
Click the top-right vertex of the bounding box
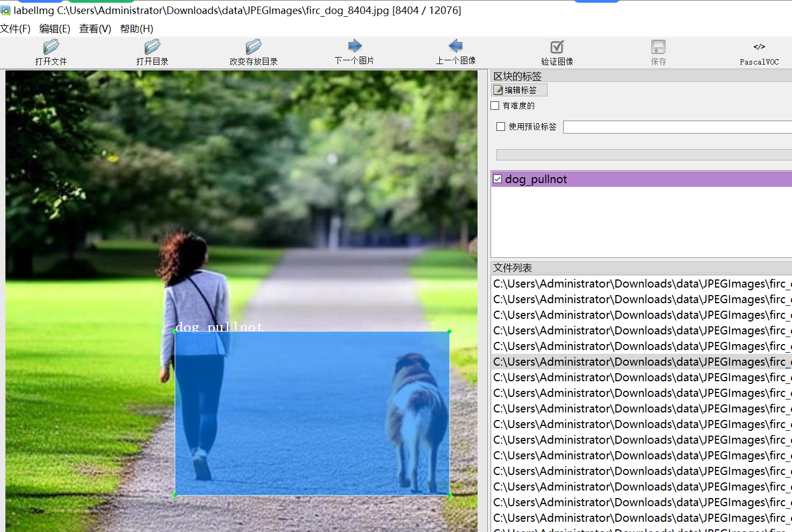pos(449,332)
